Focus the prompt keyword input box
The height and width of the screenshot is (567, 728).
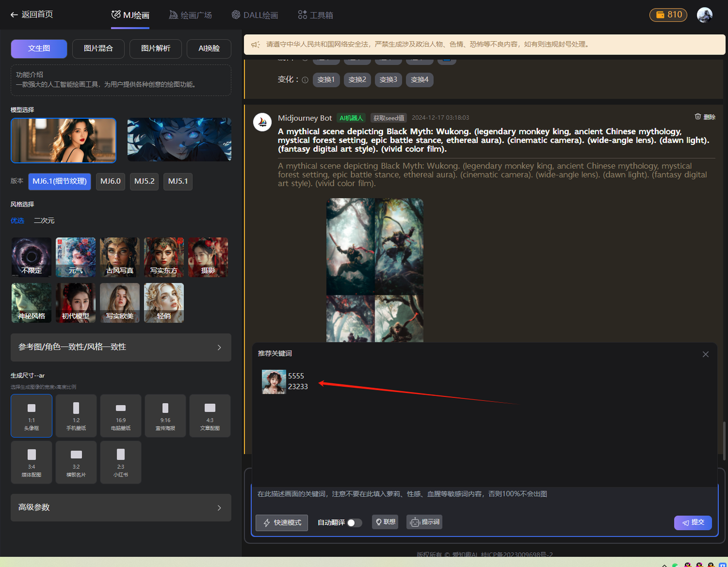tap(485, 494)
